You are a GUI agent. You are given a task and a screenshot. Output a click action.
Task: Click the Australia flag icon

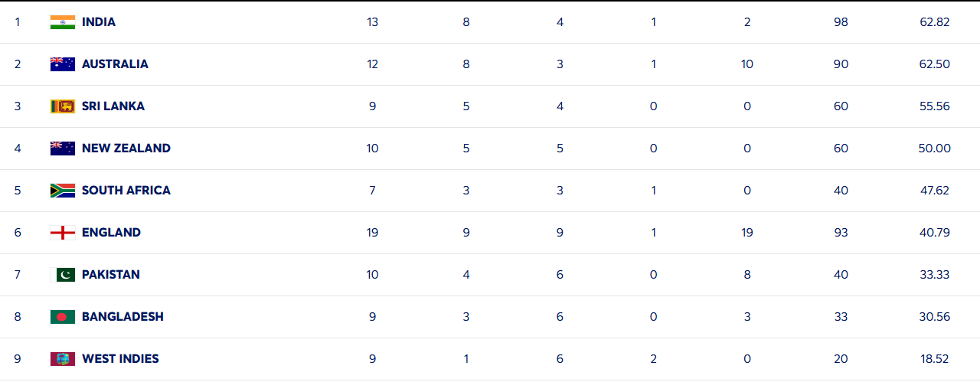[63, 64]
